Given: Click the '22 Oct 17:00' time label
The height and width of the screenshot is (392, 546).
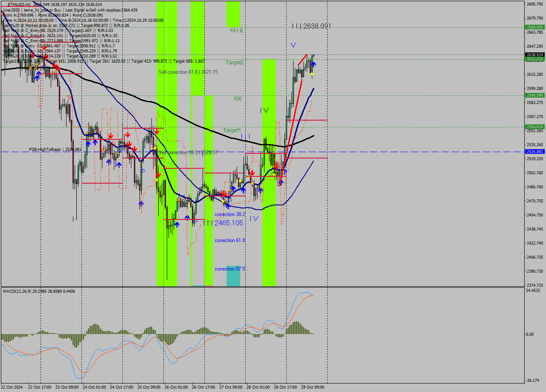Looking at the screenshot, I should tap(40, 387).
